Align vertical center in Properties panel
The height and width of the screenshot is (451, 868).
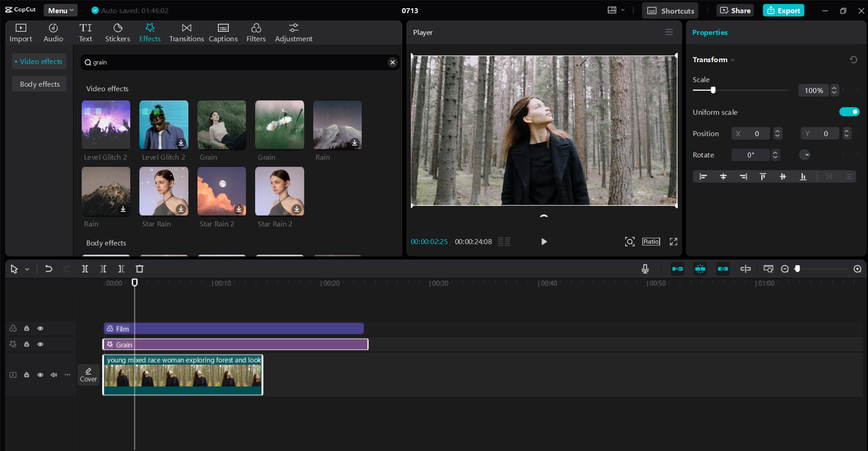[783, 176]
